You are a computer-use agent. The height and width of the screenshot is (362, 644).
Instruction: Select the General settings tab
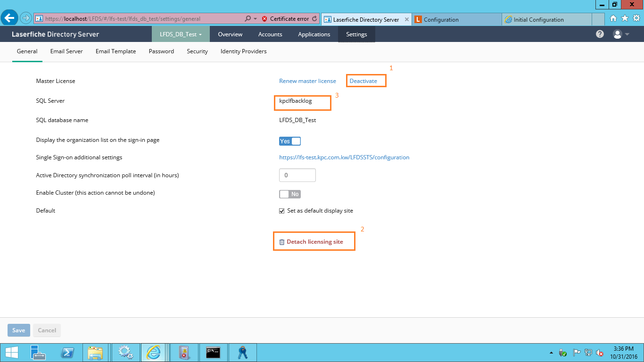pos(27,51)
